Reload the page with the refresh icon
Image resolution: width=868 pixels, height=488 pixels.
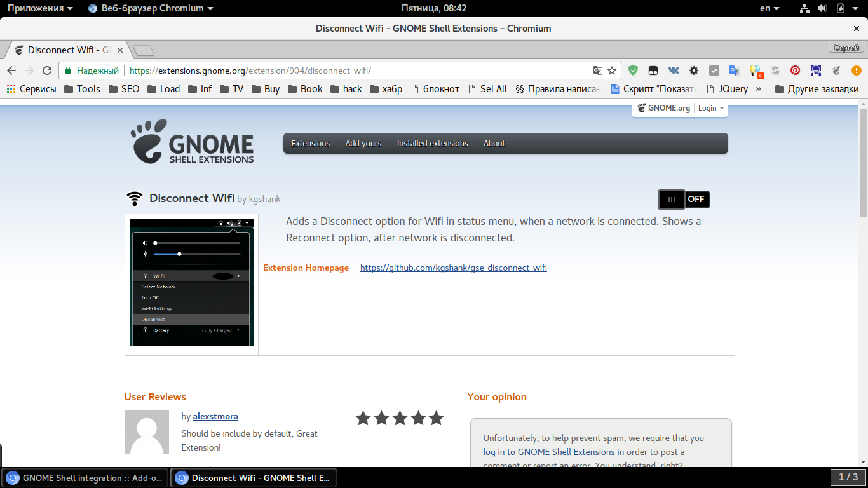pyautogui.click(x=47, y=71)
